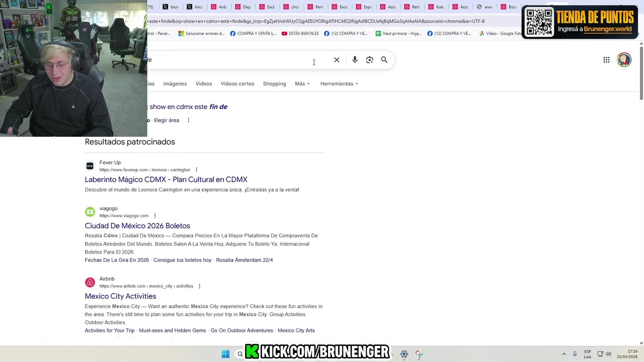The image size is (644, 362).
Task: Switch to the 'Pent' Airbnb browser tab
Action: click(316, 7)
